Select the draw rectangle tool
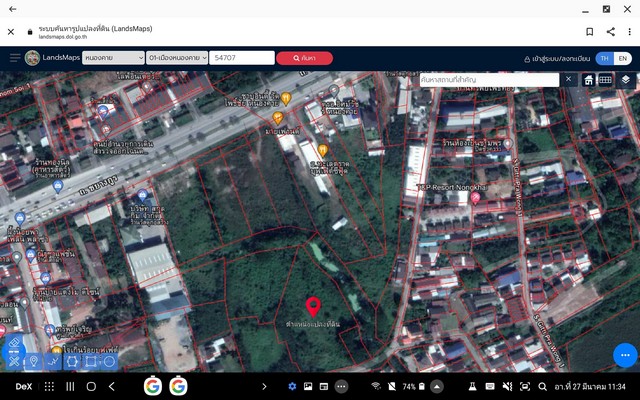This screenshot has width=640, height=400. (91, 361)
